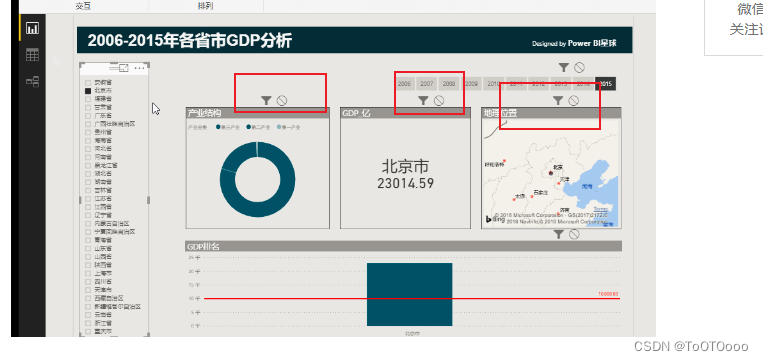Image resolution: width=763 pixels, height=361 pixels.
Task: Check the 天津市 checkbox
Action: pos(88,289)
